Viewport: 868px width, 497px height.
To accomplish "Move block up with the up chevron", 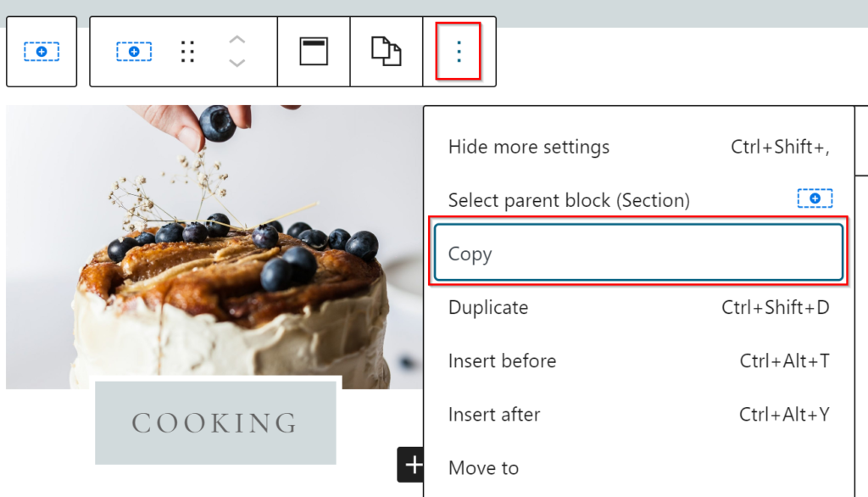I will coord(237,40).
